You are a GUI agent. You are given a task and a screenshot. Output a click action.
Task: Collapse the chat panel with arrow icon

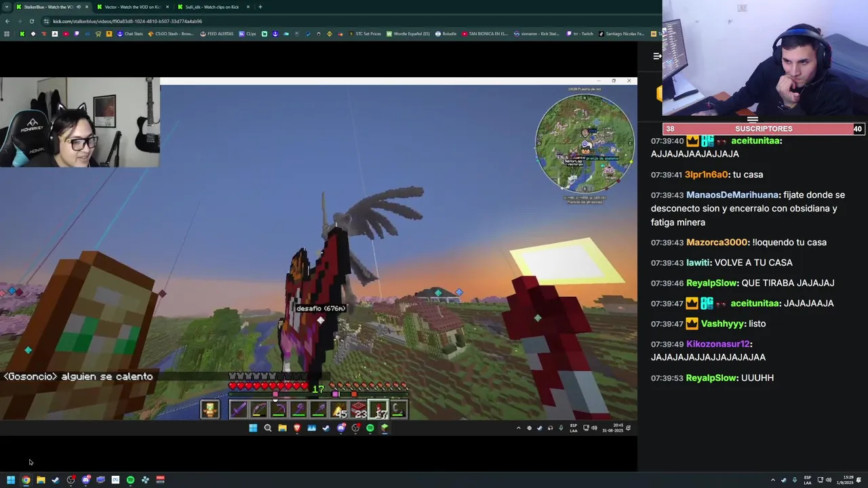pos(657,56)
